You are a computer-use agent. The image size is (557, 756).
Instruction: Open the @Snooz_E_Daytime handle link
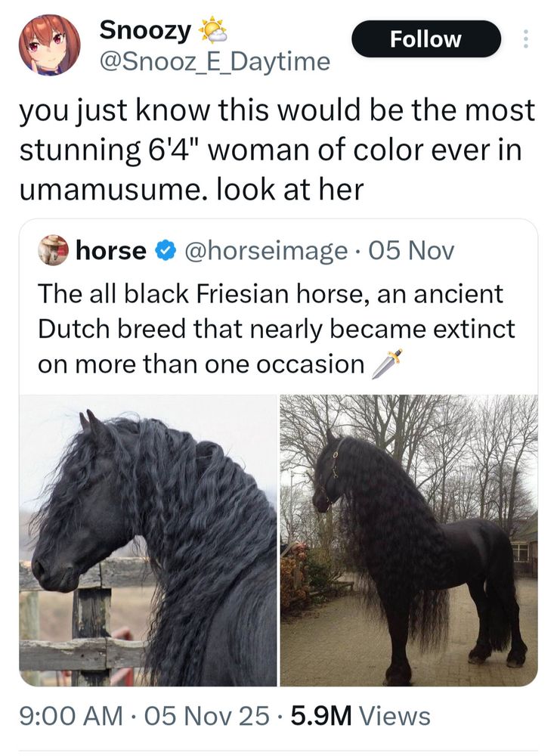[x=215, y=61]
